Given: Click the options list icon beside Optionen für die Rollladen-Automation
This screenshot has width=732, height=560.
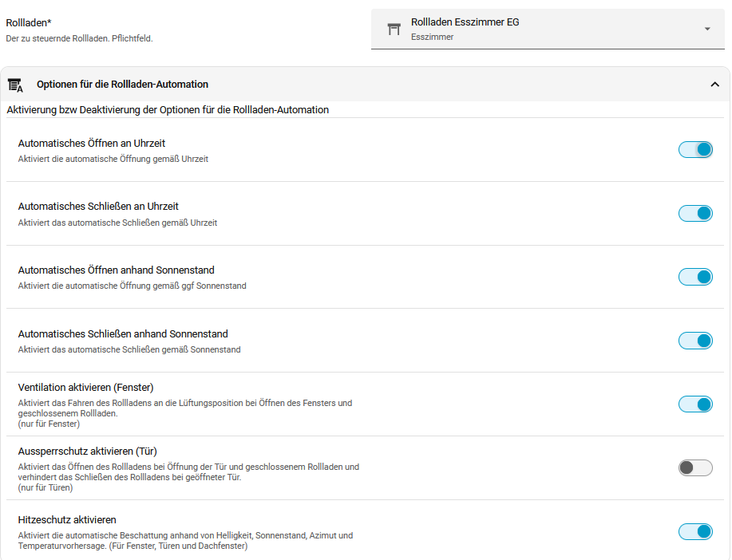Looking at the screenshot, I should point(15,85).
